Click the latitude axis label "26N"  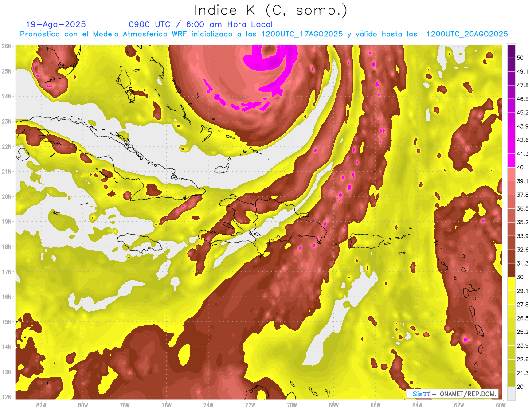click(x=7, y=46)
